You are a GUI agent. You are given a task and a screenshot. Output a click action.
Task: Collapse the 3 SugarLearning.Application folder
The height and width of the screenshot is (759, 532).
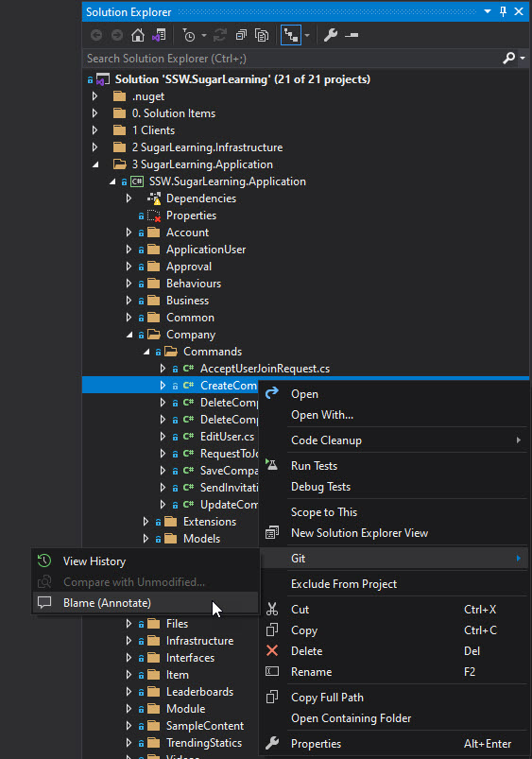point(95,164)
